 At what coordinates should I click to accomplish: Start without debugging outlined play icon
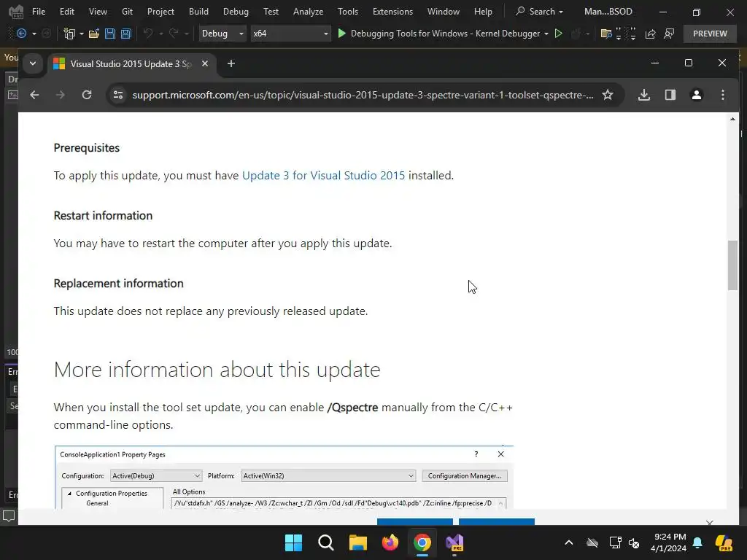tap(559, 34)
